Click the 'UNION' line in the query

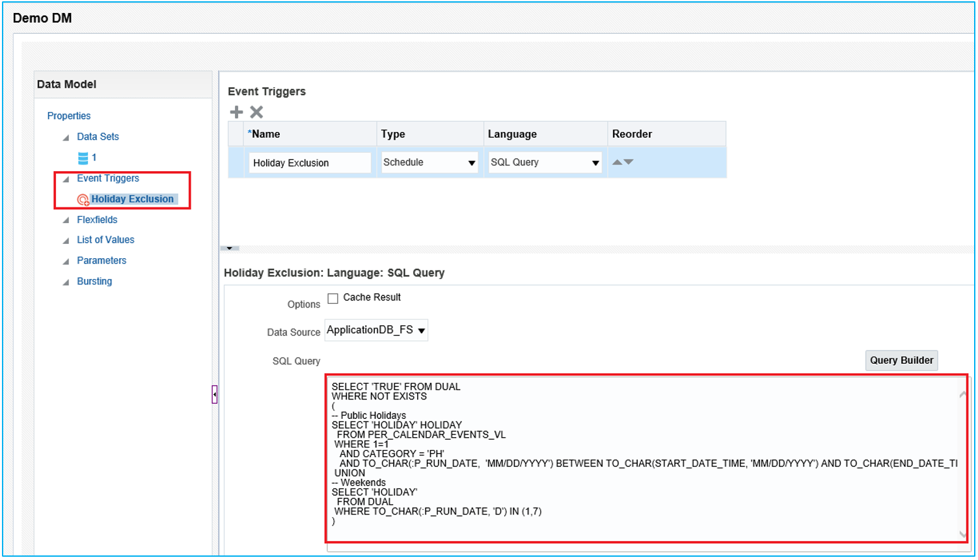[x=350, y=473]
